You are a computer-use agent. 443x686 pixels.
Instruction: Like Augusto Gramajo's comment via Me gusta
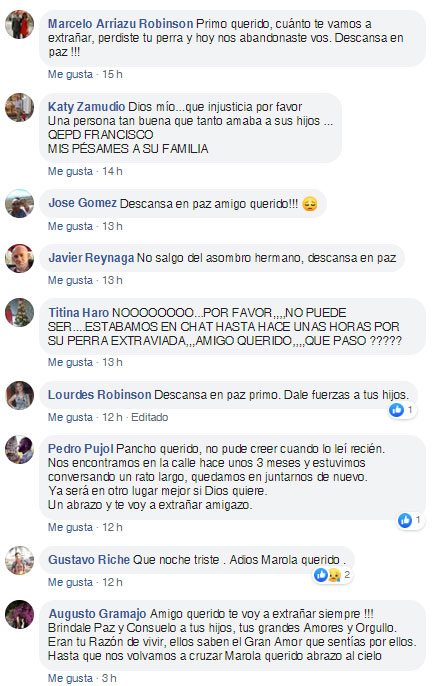[70, 678]
